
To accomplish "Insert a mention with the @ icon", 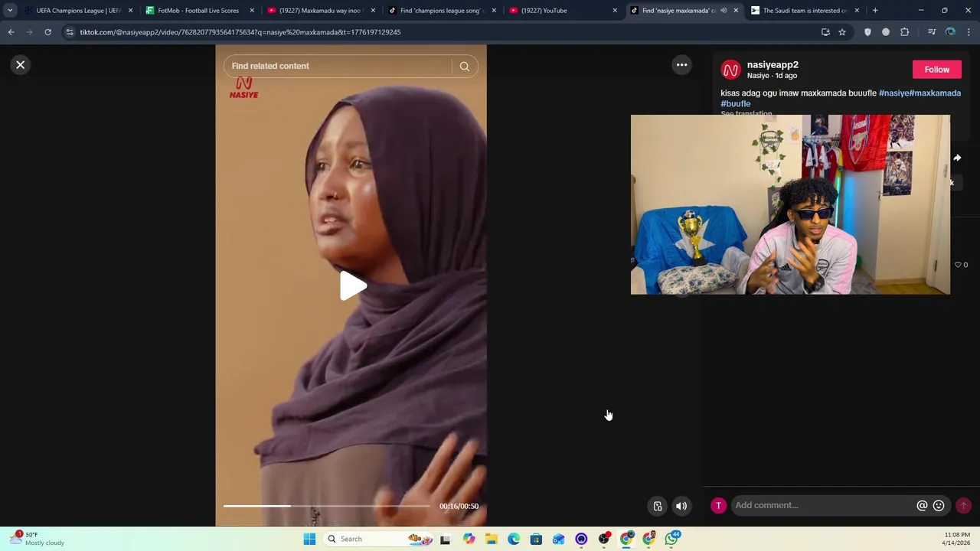I will (x=922, y=506).
